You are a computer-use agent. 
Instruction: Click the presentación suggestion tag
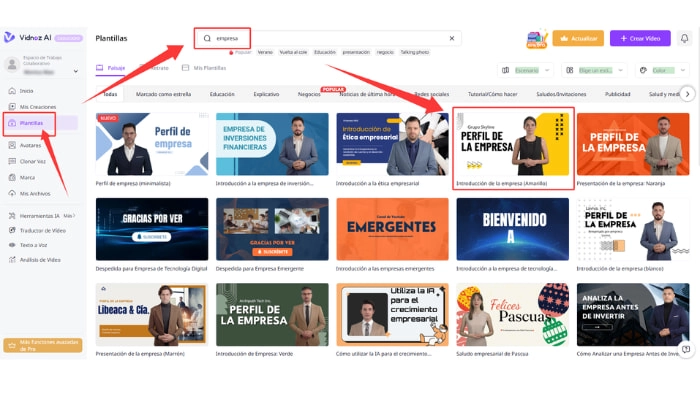[356, 52]
